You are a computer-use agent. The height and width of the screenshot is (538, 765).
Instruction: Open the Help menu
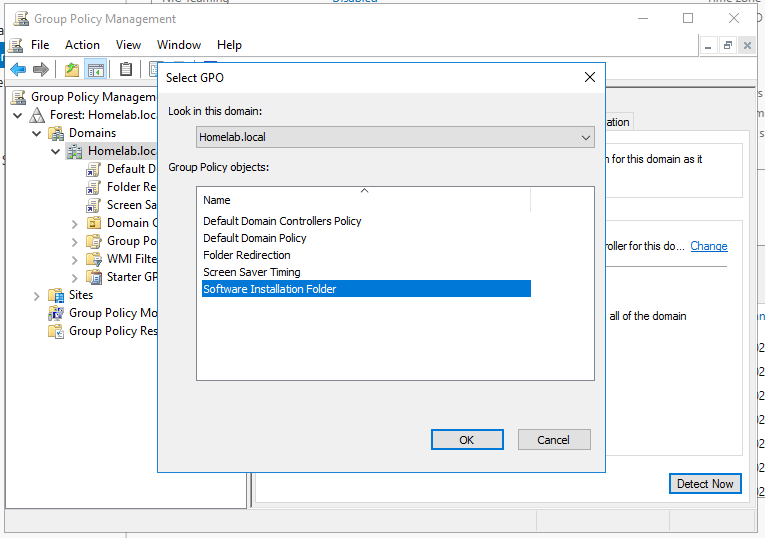click(x=229, y=45)
